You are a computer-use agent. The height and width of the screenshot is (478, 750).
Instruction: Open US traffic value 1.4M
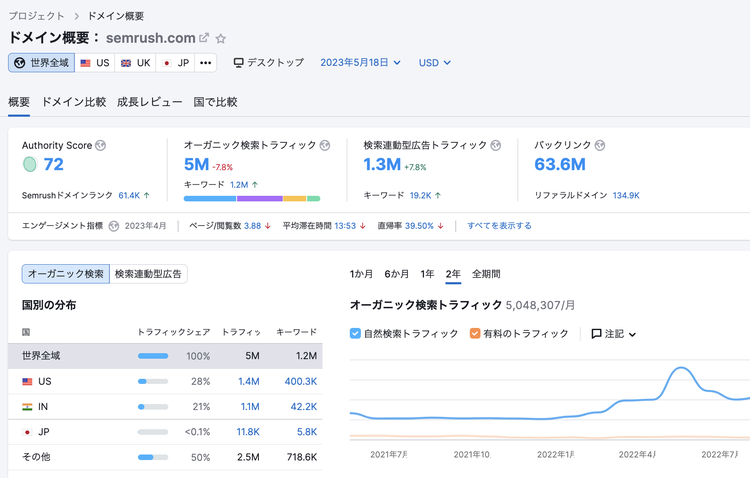click(x=249, y=381)
